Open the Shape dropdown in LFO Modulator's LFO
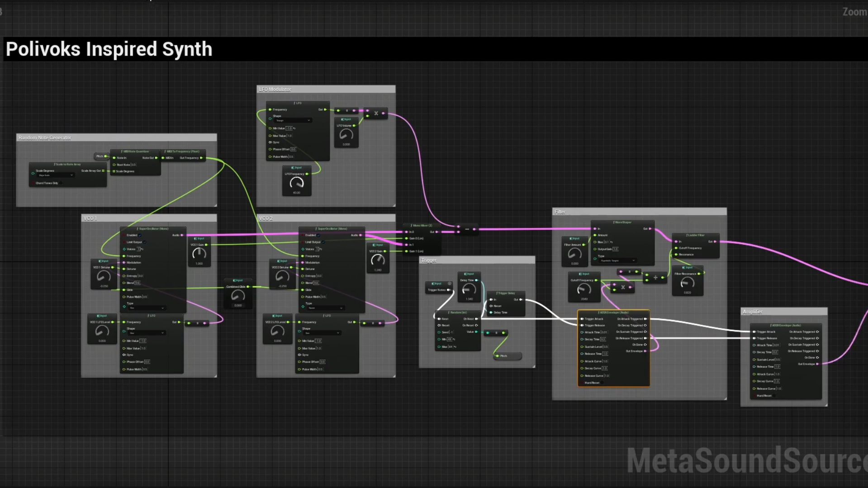This screenshot has width=868, height=488. point(293,120)
